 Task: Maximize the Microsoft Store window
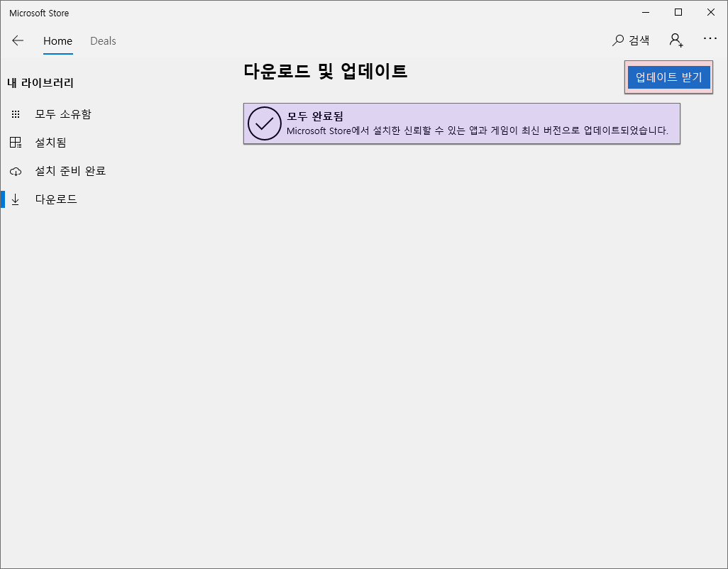click(678, 13)
